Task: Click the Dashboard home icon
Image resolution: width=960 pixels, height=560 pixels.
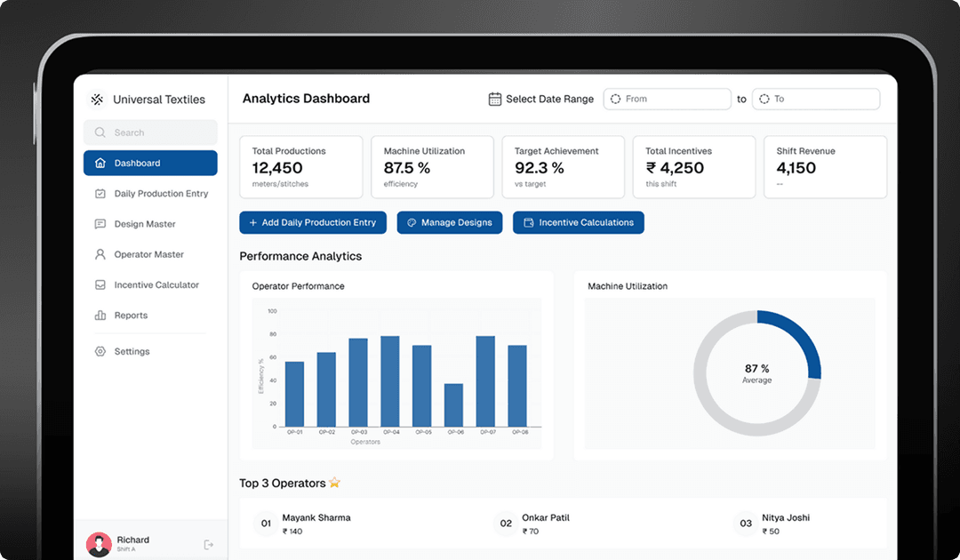Action: click(100, 163)
